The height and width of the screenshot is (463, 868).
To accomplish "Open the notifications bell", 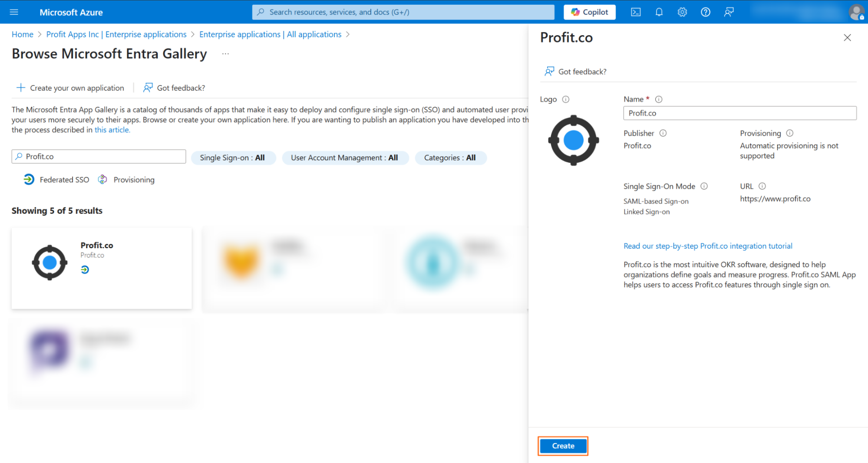I will [659, 12].
